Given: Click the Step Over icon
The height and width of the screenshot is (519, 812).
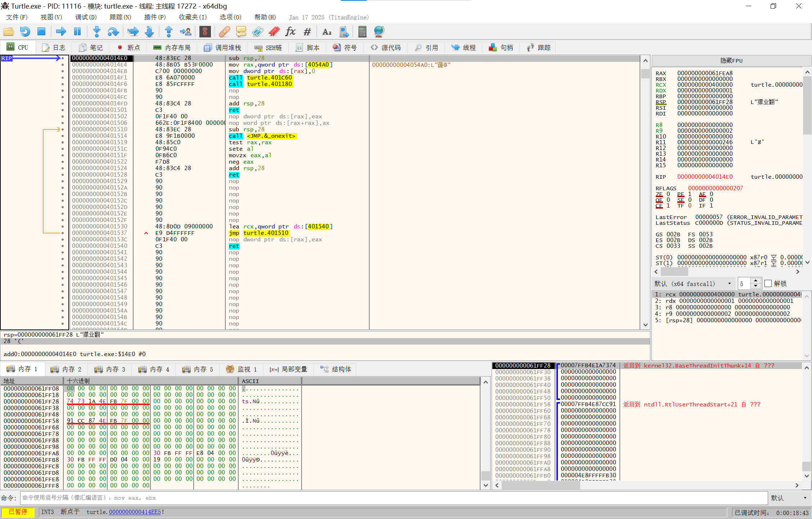Looking at the screenshot, I should point(113,32).
